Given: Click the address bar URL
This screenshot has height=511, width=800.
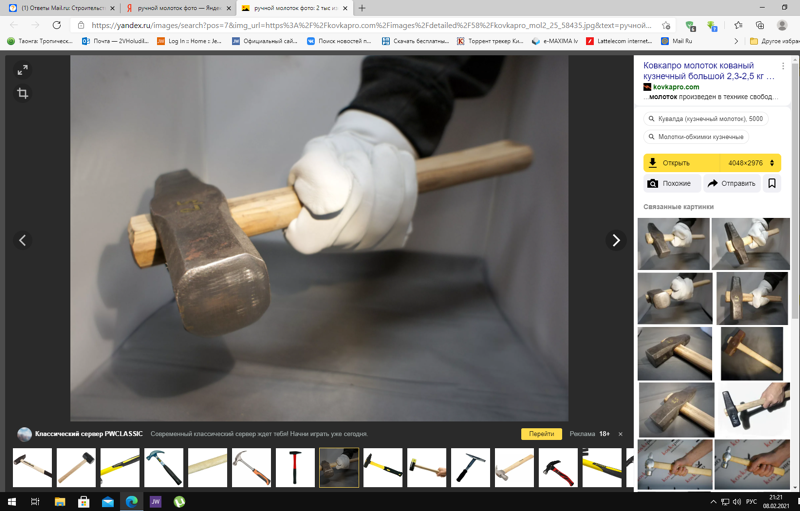Looking at the screenshot, I should tap(371, 25).
